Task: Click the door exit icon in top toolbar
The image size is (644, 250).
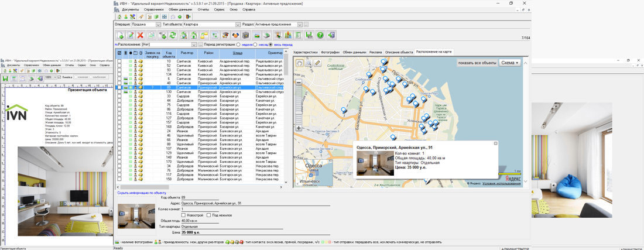Action: click(x=189, y=17)
